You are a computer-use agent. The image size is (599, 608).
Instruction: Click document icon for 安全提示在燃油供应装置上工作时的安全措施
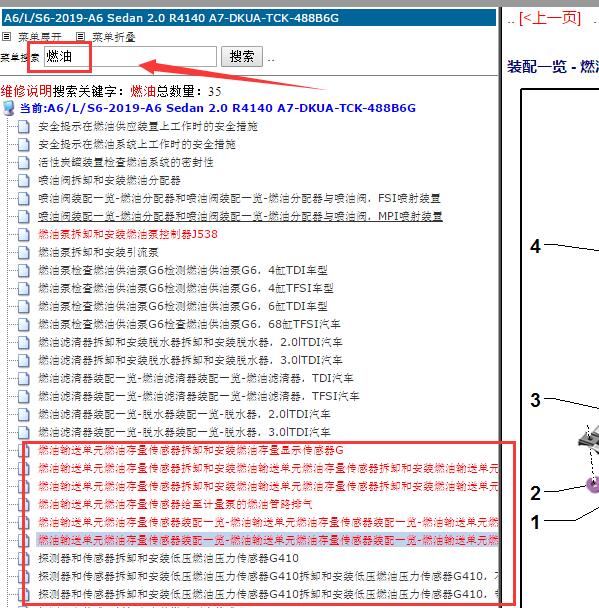24,126
